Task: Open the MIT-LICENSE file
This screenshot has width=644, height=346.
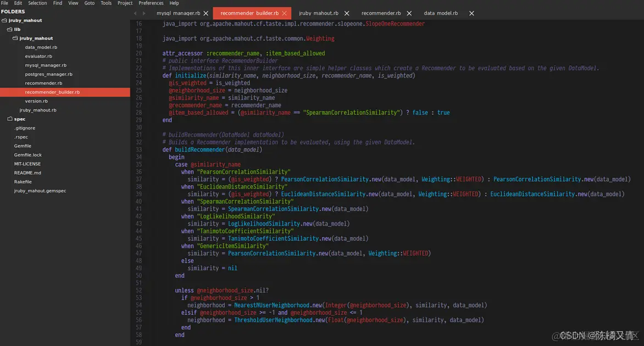Action: click(x=27, y=164)
